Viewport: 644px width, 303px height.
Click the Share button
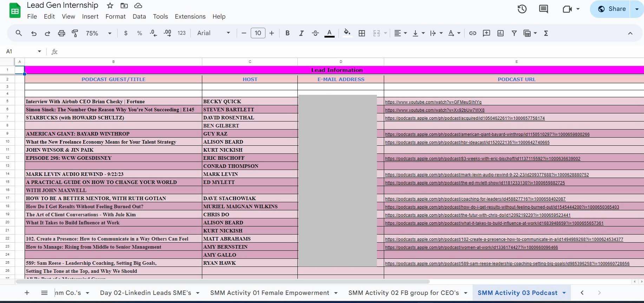611,9
